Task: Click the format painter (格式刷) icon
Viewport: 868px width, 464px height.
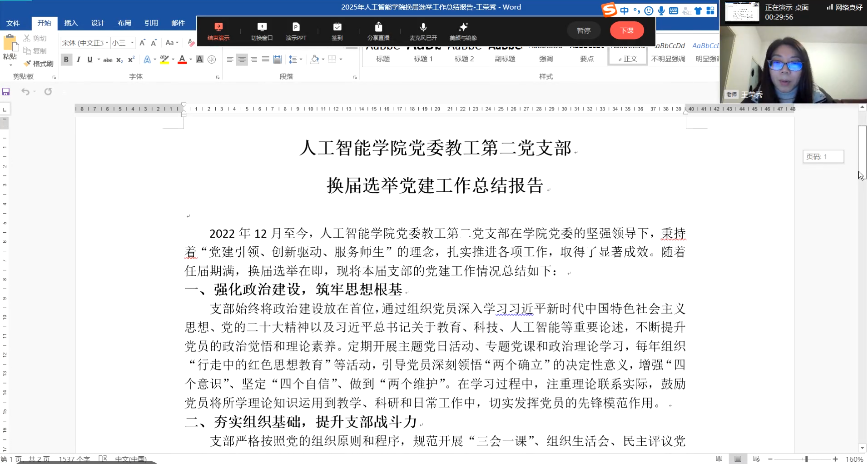Action: click(x=39, y=64)
